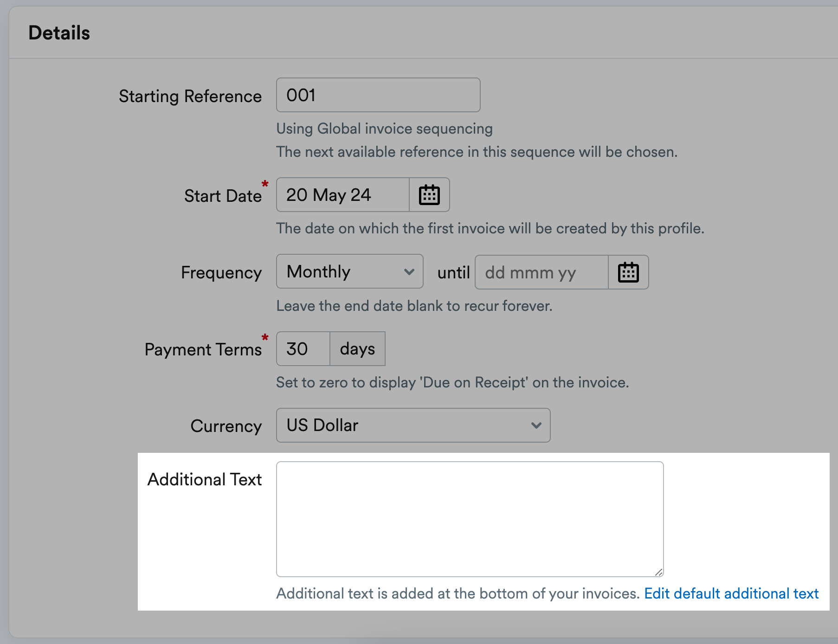The image size is (838, 644).
Task: Click the Start Date label
Action: 223,196
